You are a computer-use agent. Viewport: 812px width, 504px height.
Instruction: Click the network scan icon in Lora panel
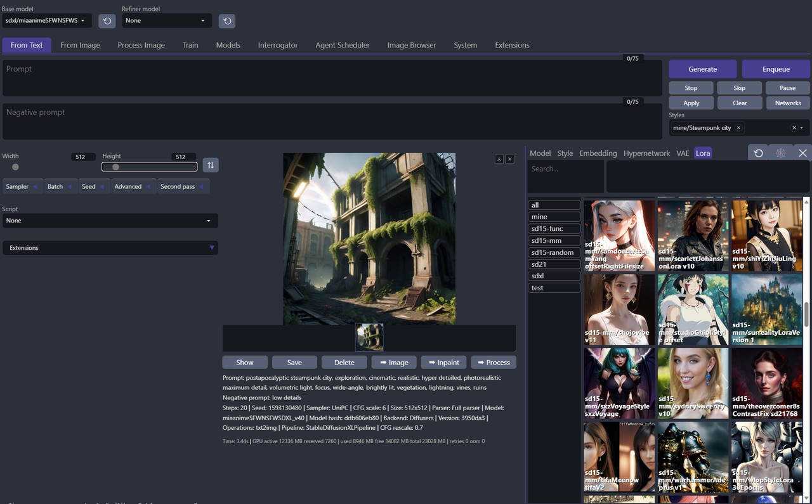[780, 153]
